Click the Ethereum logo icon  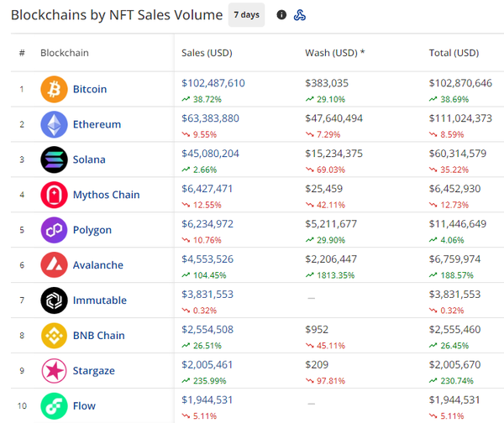(54, 124)
